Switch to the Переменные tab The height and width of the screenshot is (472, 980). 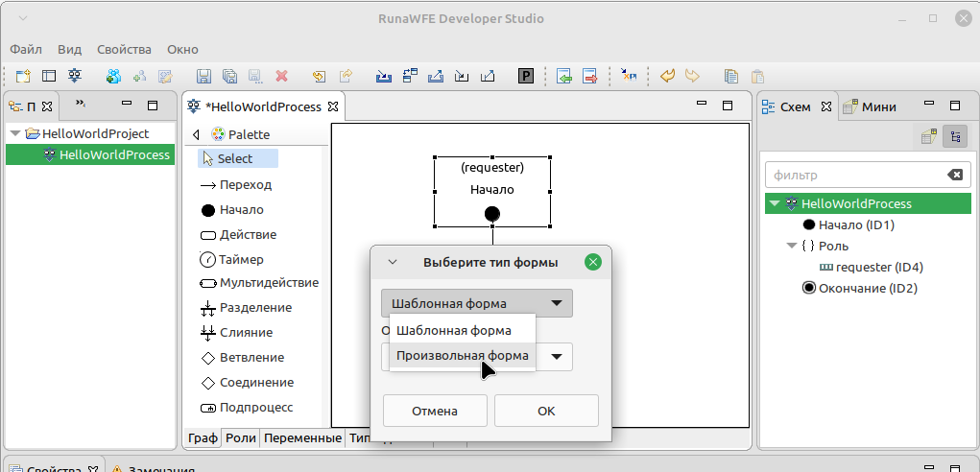[302, 438]
